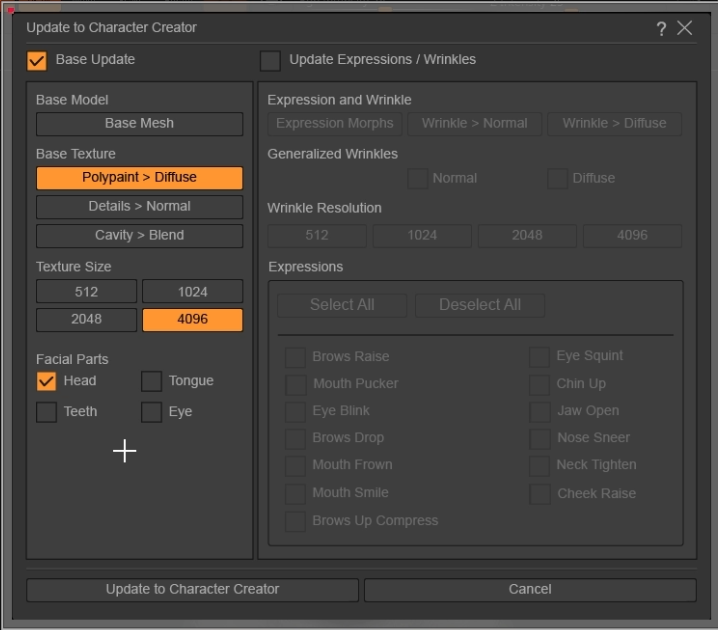This screenshot has height=630, width=718.
Task: Check the Chin Up expression
Action: (x=539, y=385)
